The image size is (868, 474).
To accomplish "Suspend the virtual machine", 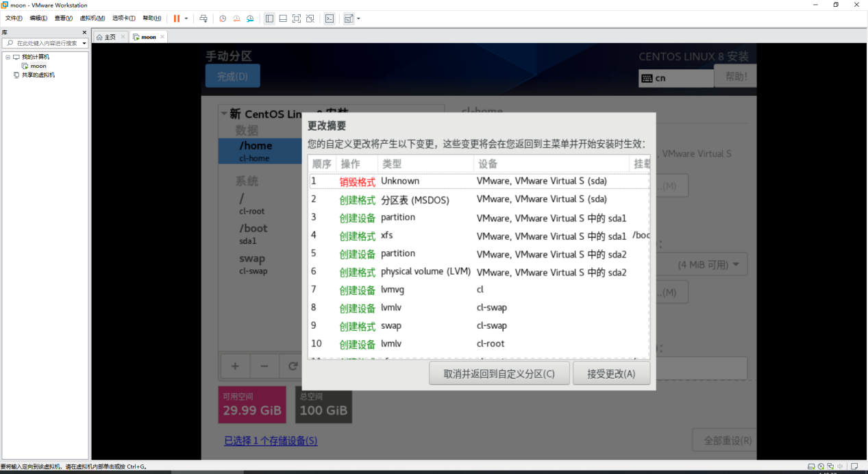I will point(176,18).
